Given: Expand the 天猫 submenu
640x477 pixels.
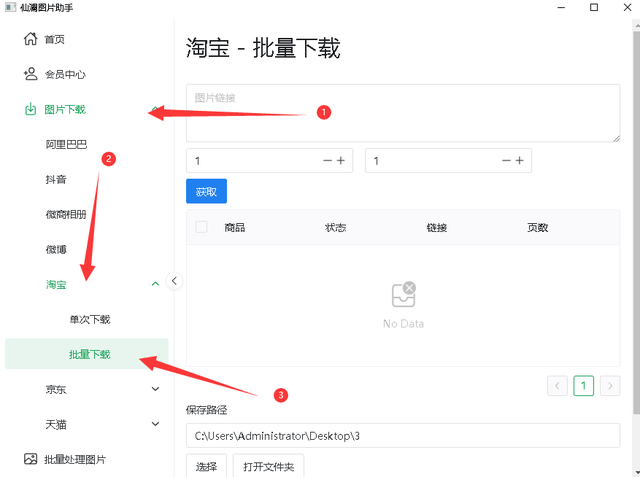Looking at the screenshot, I should [x=156, y=424].
